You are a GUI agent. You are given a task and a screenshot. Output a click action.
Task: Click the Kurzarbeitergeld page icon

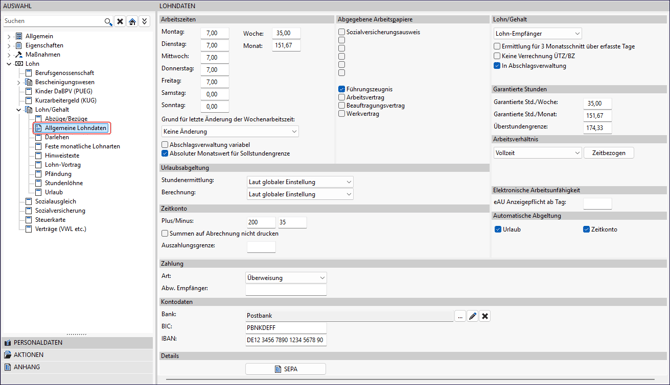(29, 100)
